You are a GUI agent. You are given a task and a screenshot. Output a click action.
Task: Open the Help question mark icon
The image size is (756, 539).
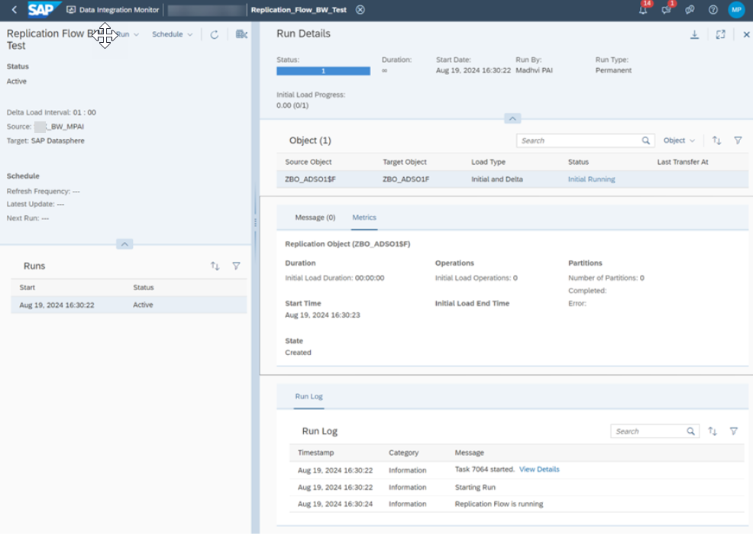712,10
